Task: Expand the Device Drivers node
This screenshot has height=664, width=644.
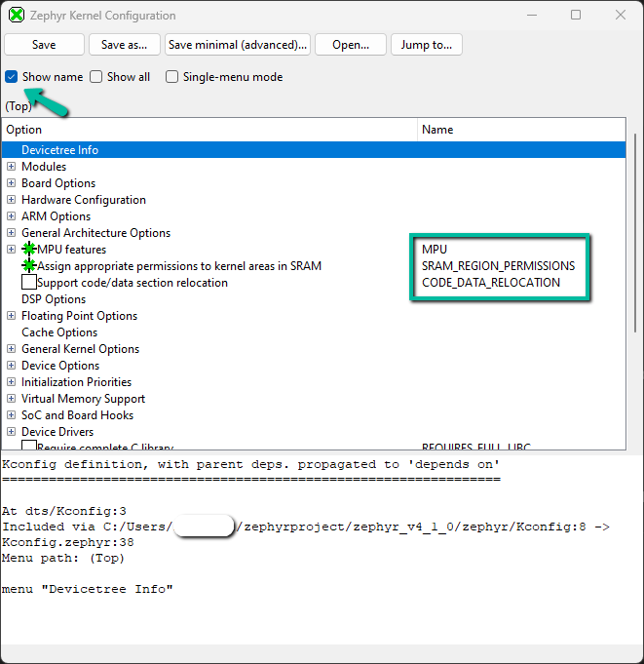Action: click(x=12, y=432)
